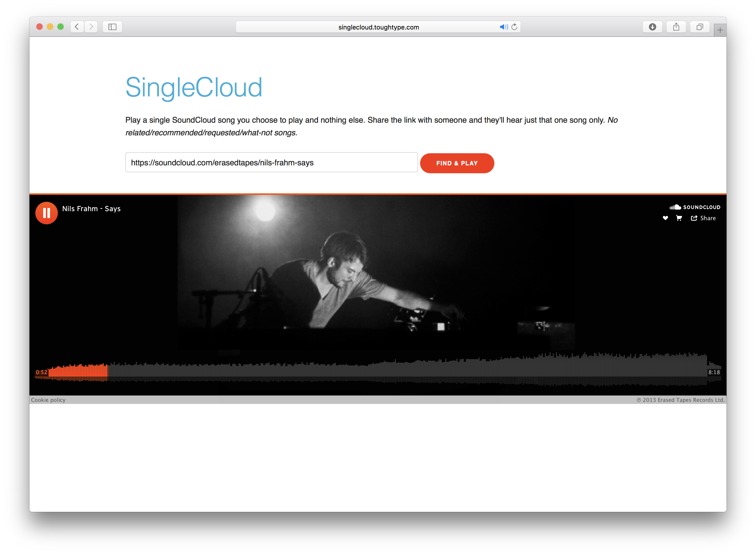Go forward in Safari history
The width and height of the screenshot is (756, 554).
(x=91, y=27)
